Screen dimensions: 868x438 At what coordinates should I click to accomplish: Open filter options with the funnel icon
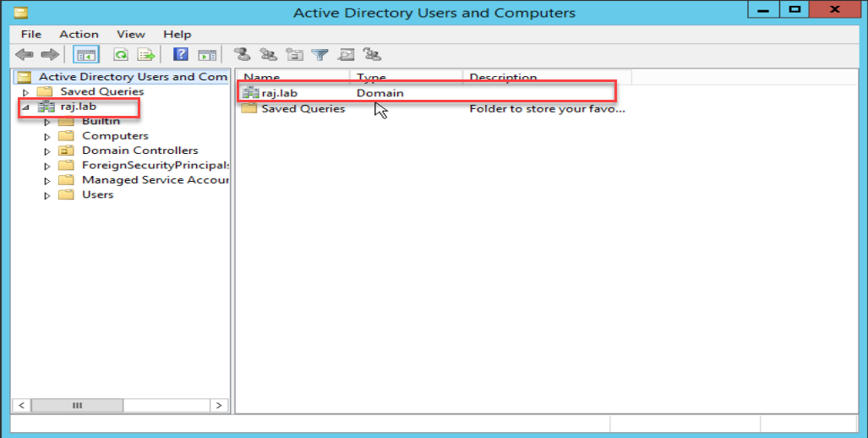[x=320, y=55]
